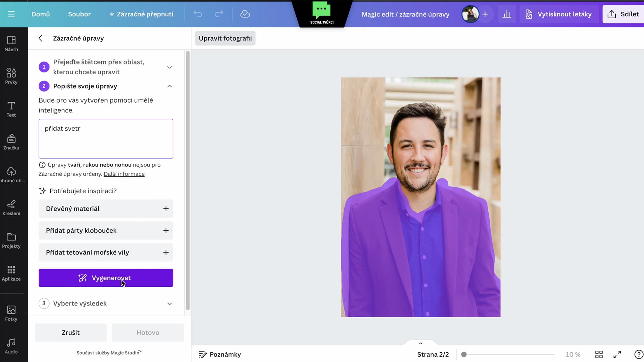Open grid view of pages
Viewport: 644px width, 362px height.
tap(599, 354)
